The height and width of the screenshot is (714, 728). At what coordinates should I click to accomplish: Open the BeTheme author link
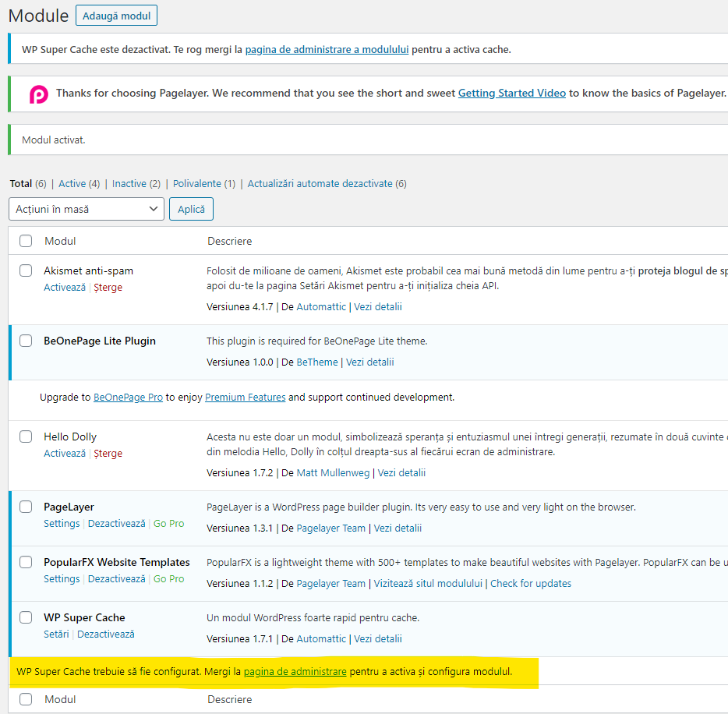[317, 362]
